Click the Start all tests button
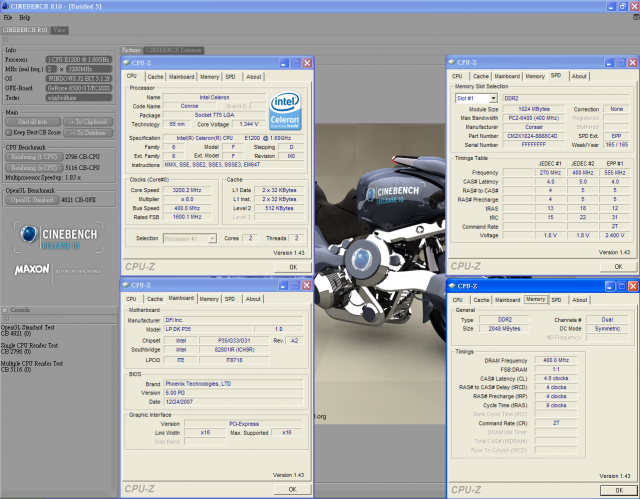 click(x=33, y=122)
